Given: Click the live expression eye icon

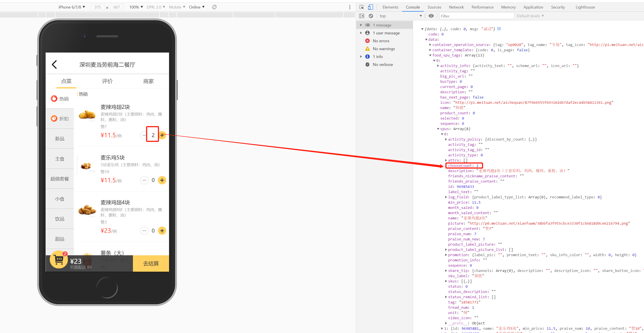Looking at the screenshot, I should 431,16.
